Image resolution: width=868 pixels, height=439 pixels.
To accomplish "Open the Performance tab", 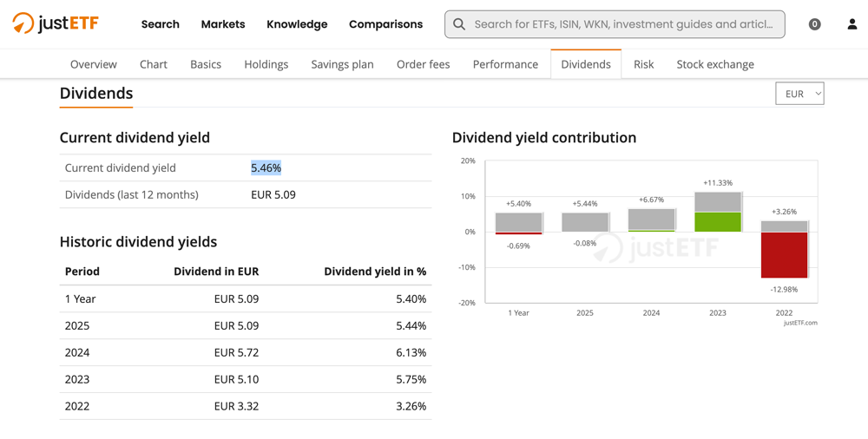I will pyautogui.click(x=505, y=64).
